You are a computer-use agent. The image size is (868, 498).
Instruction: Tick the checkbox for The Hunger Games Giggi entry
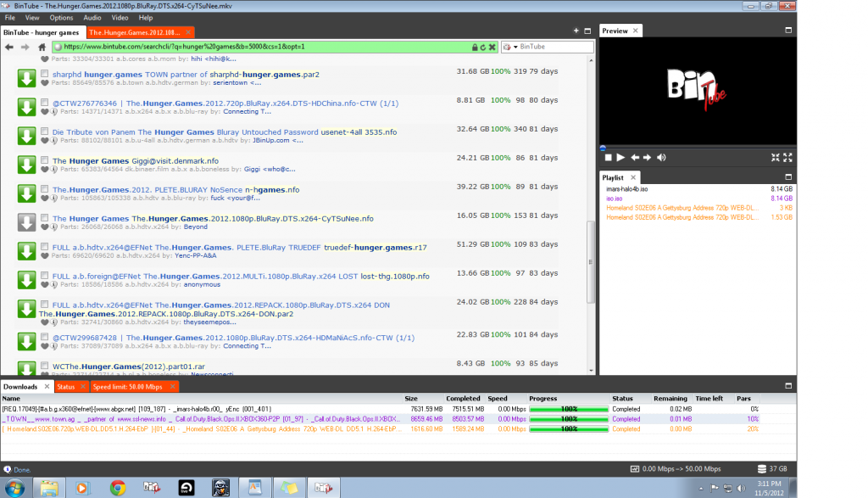[44, 160]
